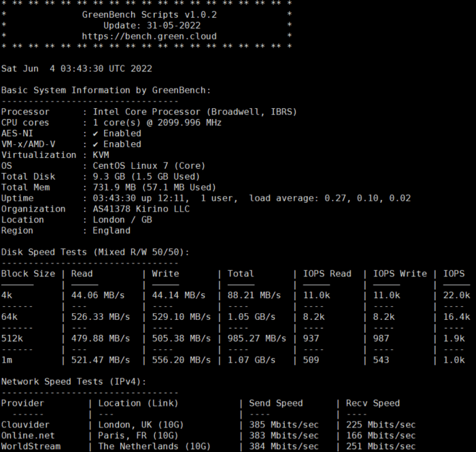Click the 'Update: 31-05-2022' line

click(x=152, y=26)
